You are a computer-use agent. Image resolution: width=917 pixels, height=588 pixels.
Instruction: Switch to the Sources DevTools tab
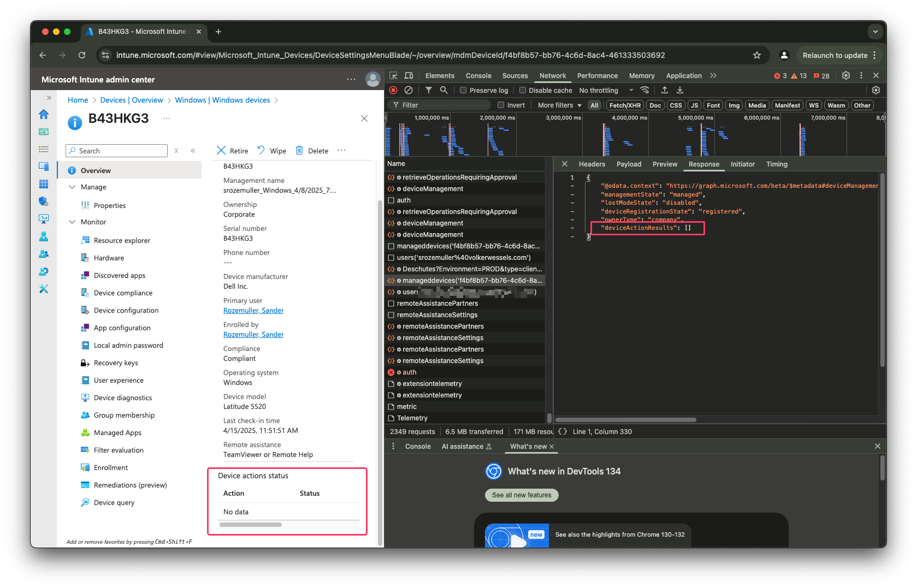[x=515, y=76]
